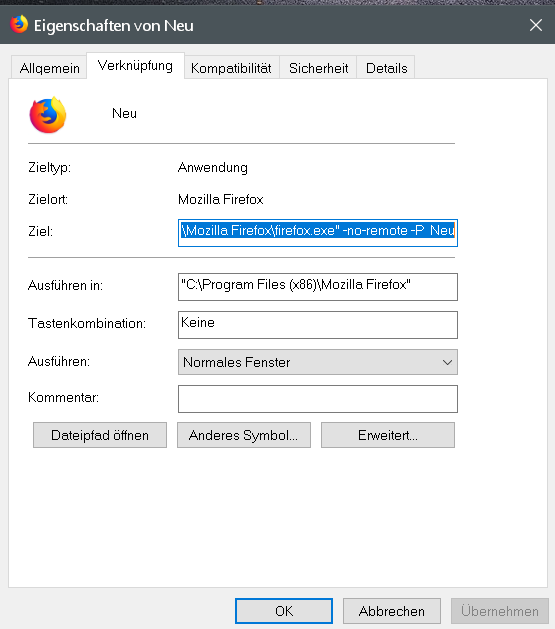Show the Details tab

coord(386,68)
